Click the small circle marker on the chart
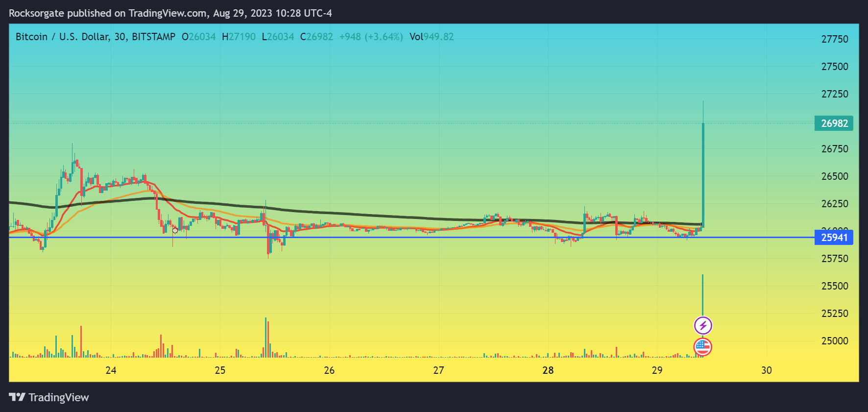This screenshot has height=412, width=868. pyautogui.click(x=175, y=230)
